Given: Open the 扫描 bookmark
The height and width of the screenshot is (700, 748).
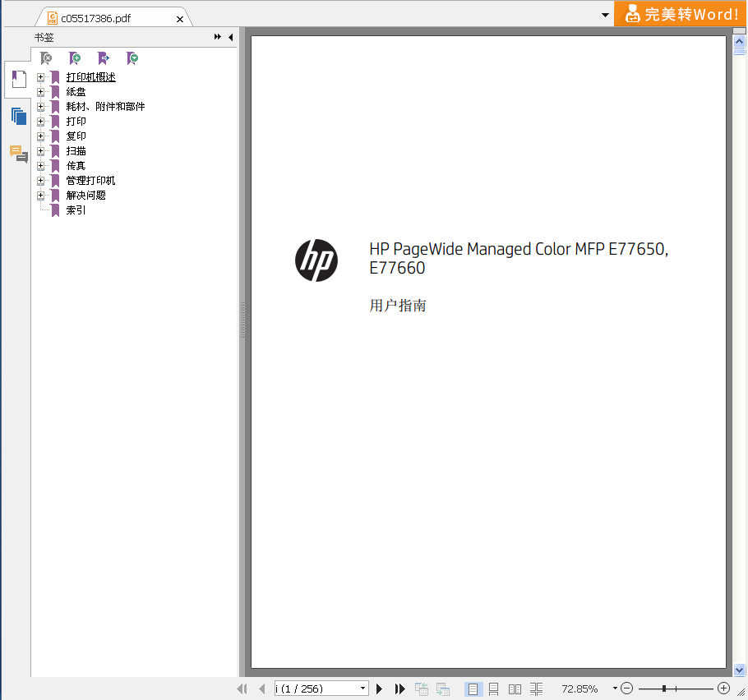Looking at the screenshot, I should [x=76, y=150].
